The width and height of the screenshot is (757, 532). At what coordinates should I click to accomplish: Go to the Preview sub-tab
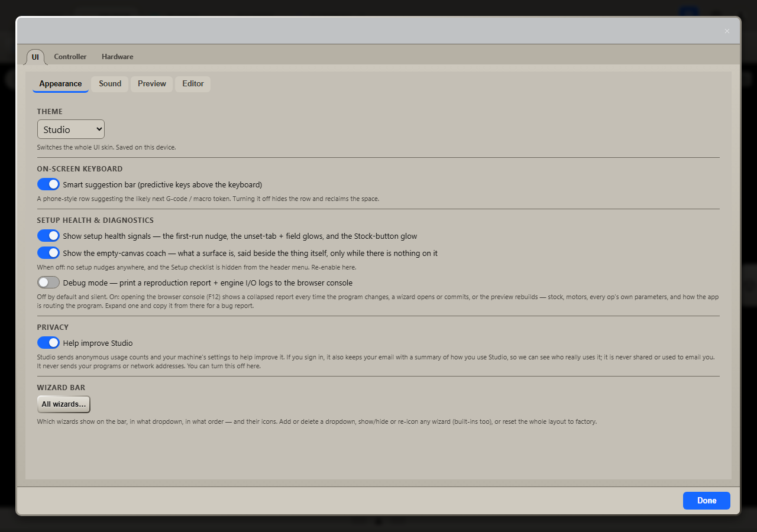click(x=152, y=84)
